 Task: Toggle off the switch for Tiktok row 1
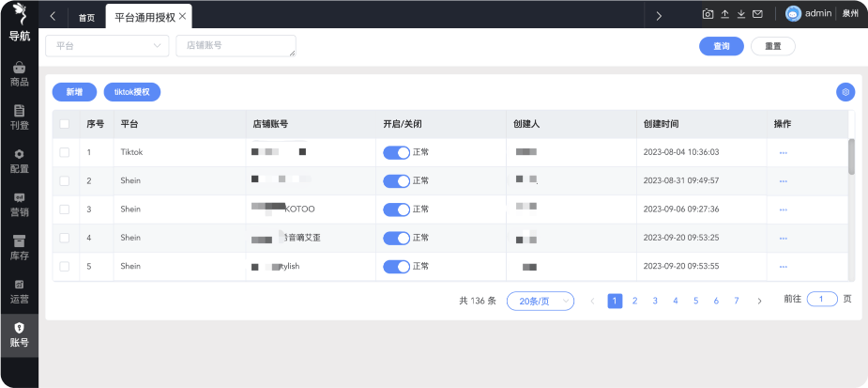coord(396,152)
